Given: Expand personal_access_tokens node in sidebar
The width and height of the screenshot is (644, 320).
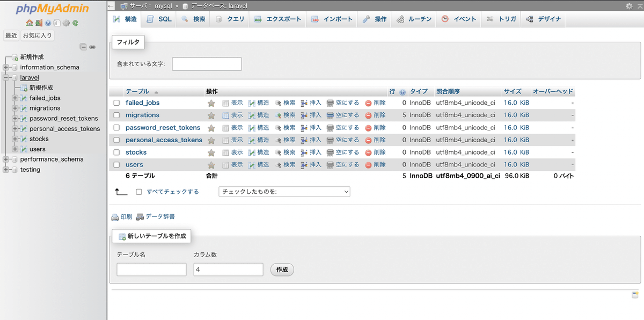Looking at the screenshot, I should click(x=16, y=129).
